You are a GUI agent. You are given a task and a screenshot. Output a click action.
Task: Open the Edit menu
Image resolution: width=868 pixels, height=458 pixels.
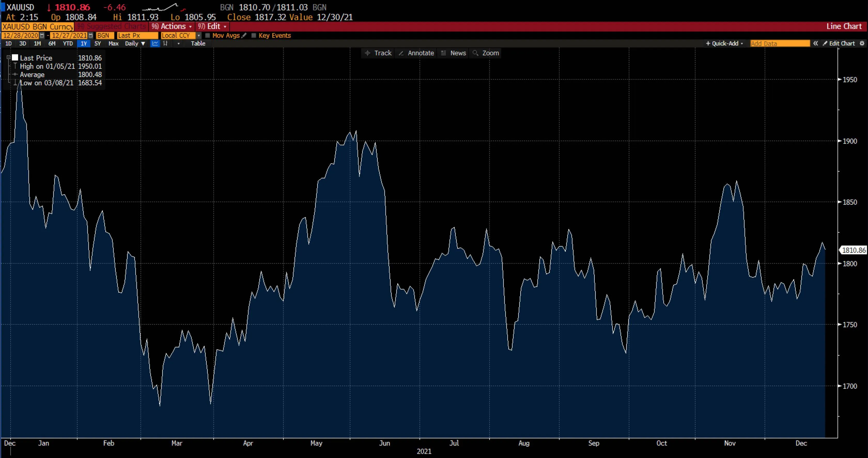(212, 26)
